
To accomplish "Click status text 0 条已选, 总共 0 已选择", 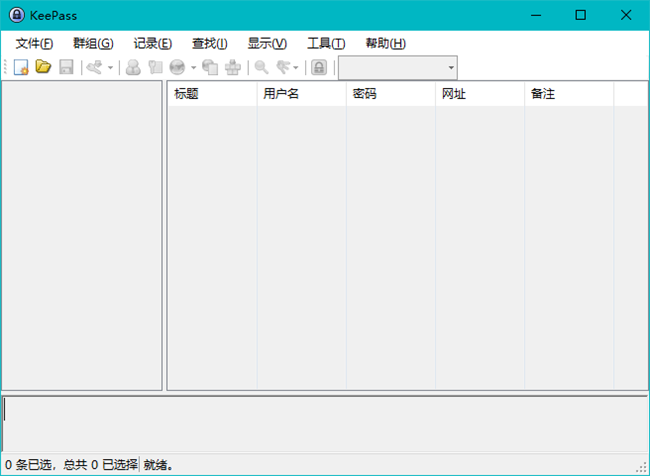I will tap(71, 465).
